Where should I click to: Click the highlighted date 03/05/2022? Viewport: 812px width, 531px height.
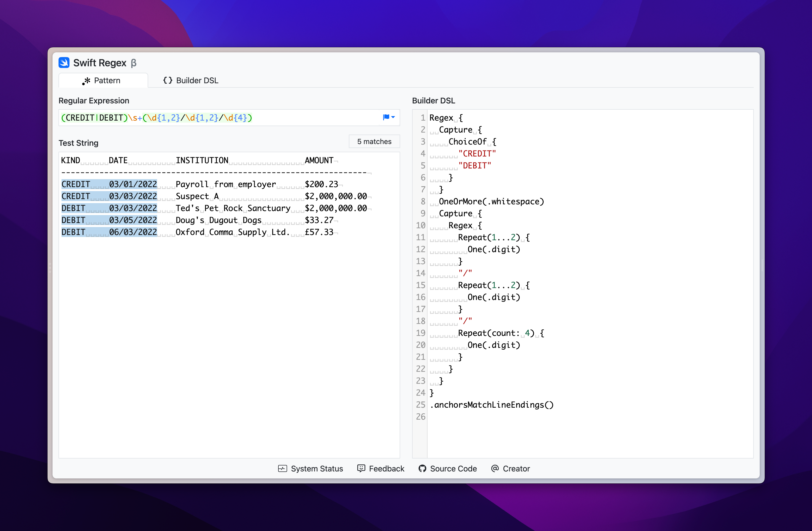click(133, 220)
